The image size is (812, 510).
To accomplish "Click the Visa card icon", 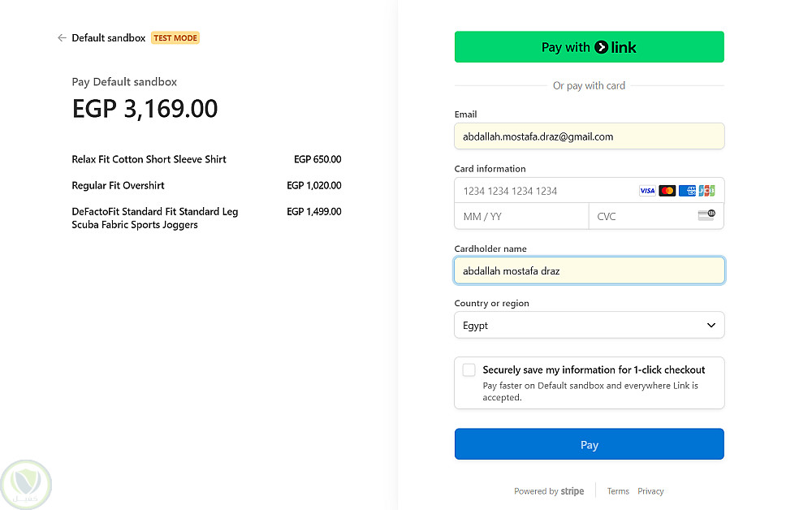I will point(647,191).
